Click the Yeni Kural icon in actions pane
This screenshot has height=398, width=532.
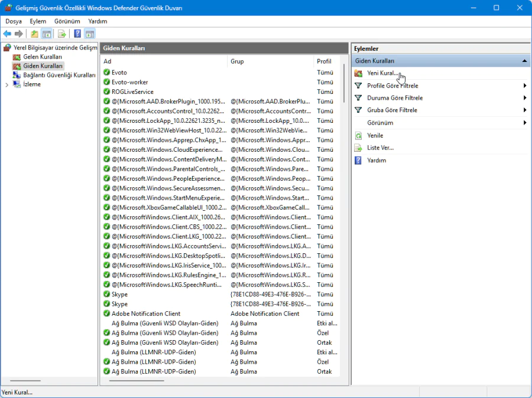(x=358, y=73)
